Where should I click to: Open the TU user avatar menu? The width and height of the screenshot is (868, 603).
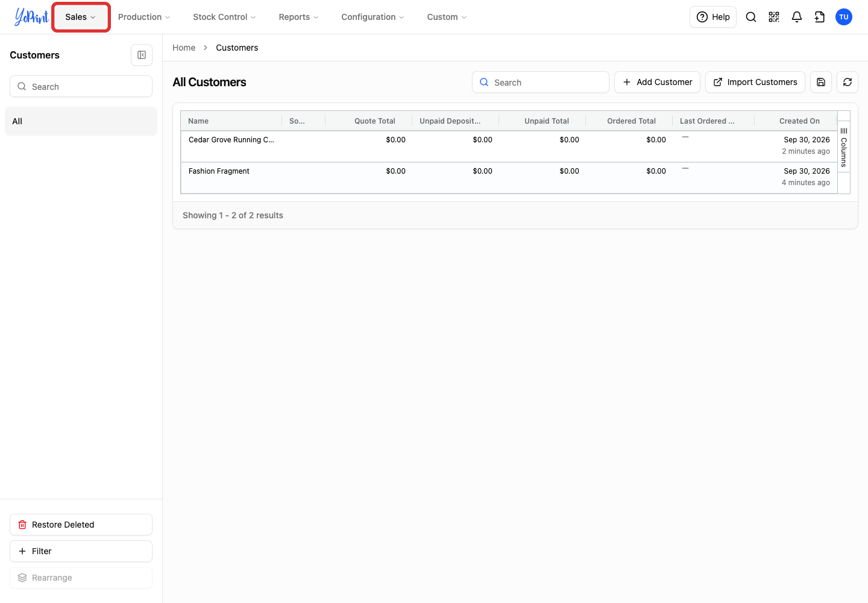(844, 17)
